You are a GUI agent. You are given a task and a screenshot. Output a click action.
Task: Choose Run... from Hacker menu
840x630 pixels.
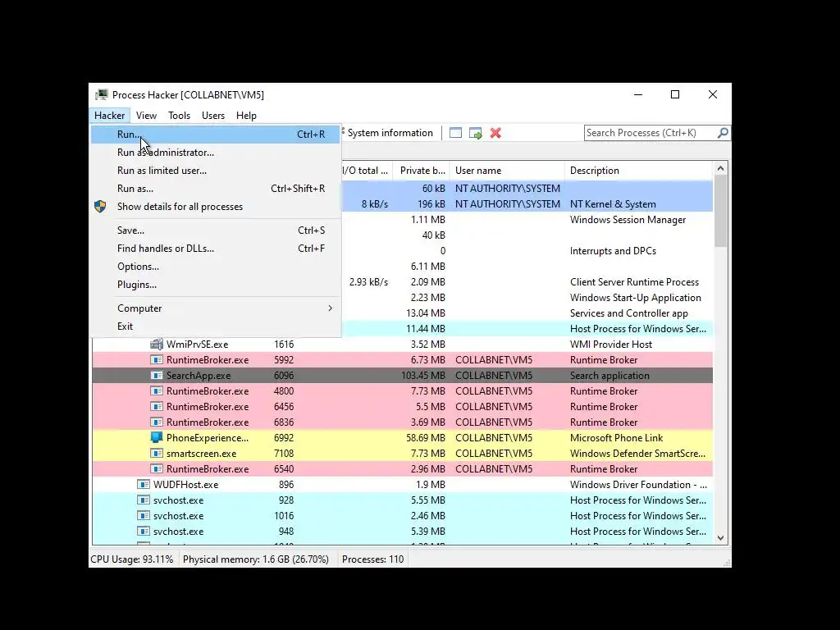(216, 135)
